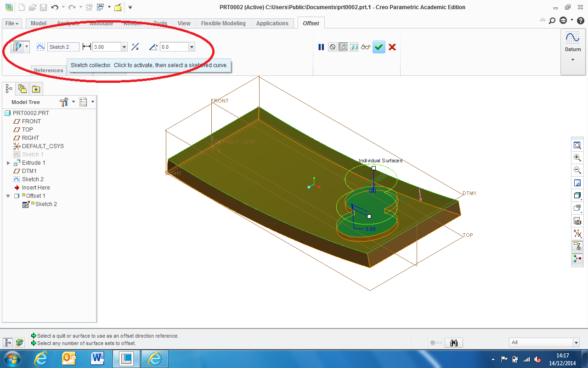This screenshot has width=588, height=368.
Task: Open the Datum Display Filters icon
Action: point(577,234)
